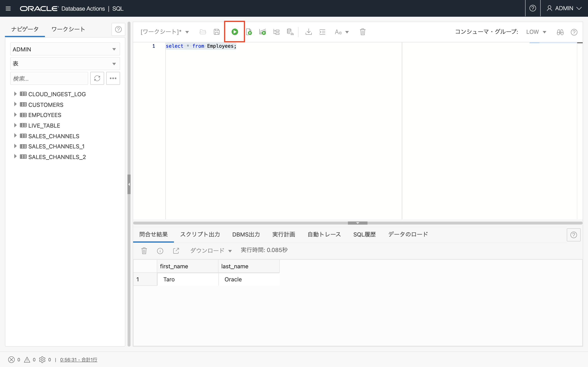This screenshot has width=588, height=367.
Task: Open consumer group LOW dropdown
Action: click(536, 32)
